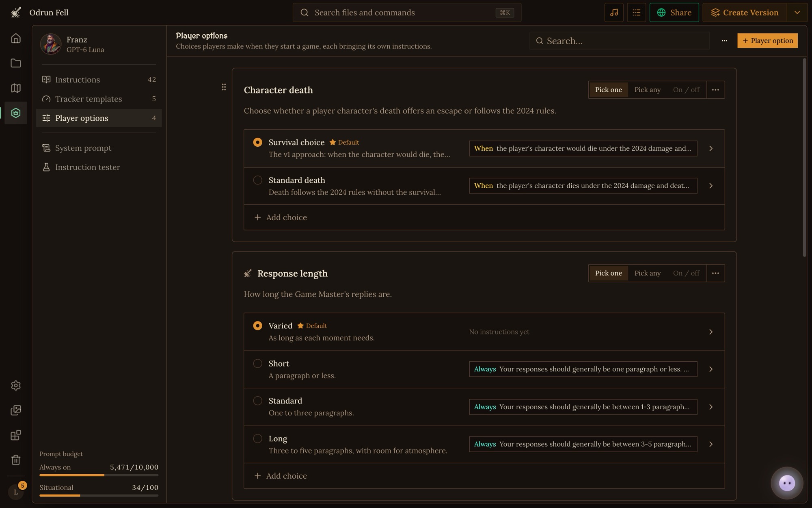This screenshot has height=508, width=812.
Task: Click the Always on prompt budget bar
Action: [99, 475]
